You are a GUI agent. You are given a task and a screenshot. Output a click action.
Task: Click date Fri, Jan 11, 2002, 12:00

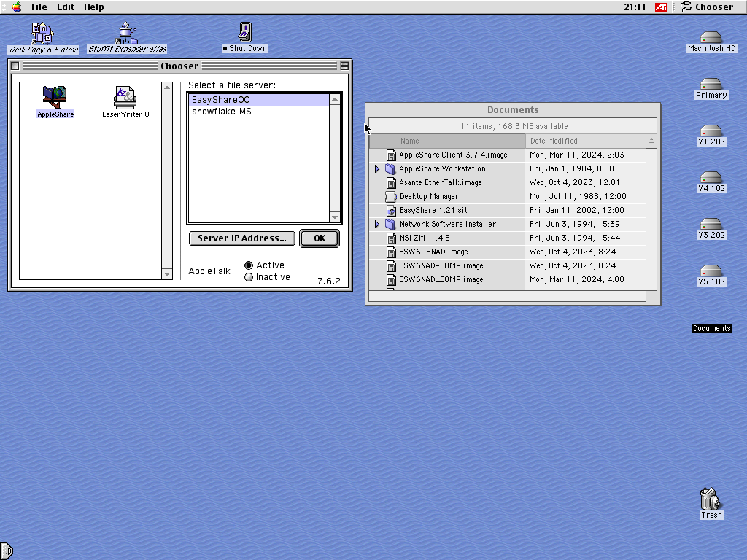tap(577, 210)
